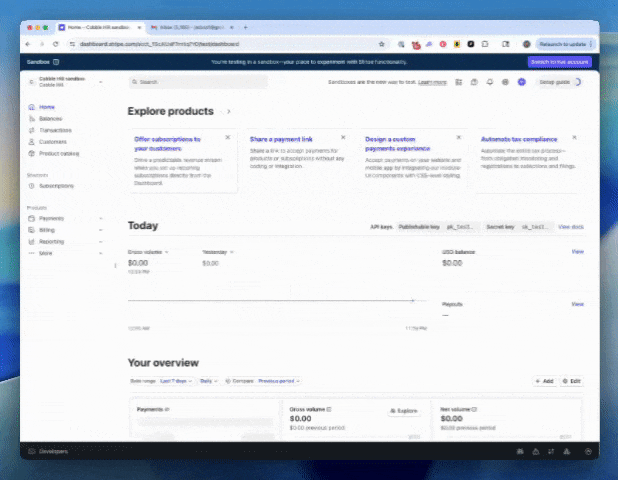
Task: Click Relaunch to update in Chrome
Action: 565,44
